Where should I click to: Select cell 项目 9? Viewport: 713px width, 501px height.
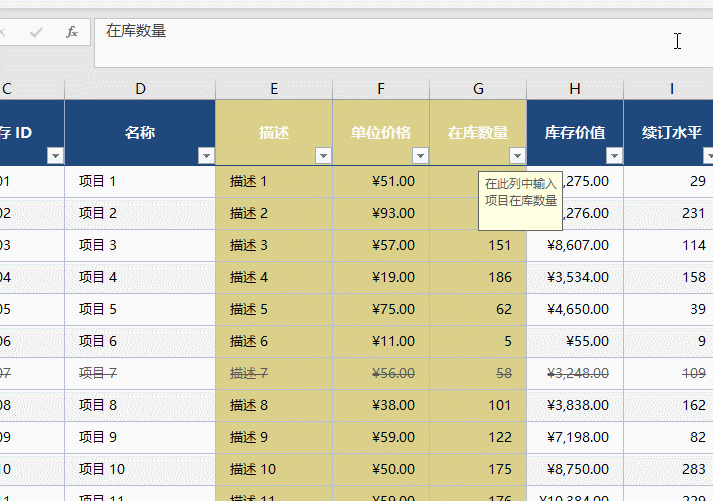coord(140,437)
